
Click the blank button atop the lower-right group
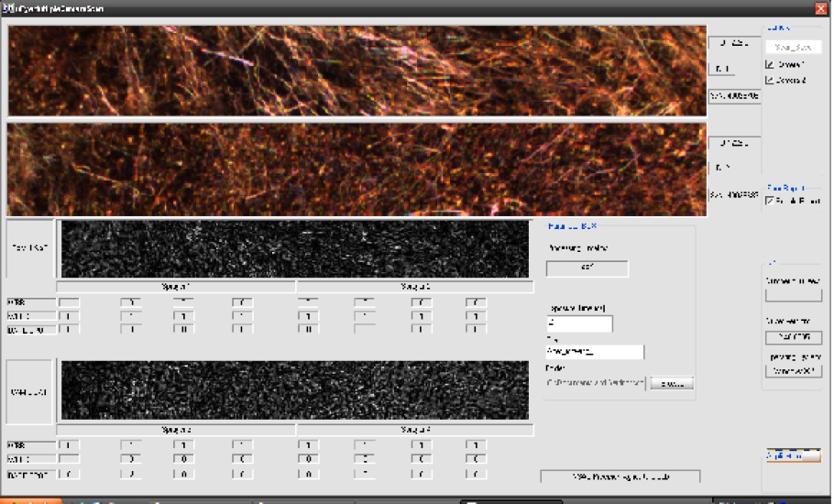click(793, 296)
